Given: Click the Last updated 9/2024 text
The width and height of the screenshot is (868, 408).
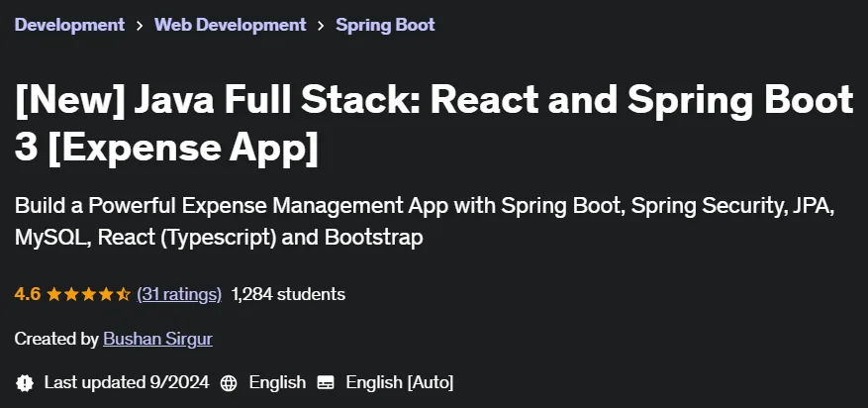Looking at the screenshot, I should (127, 382).
